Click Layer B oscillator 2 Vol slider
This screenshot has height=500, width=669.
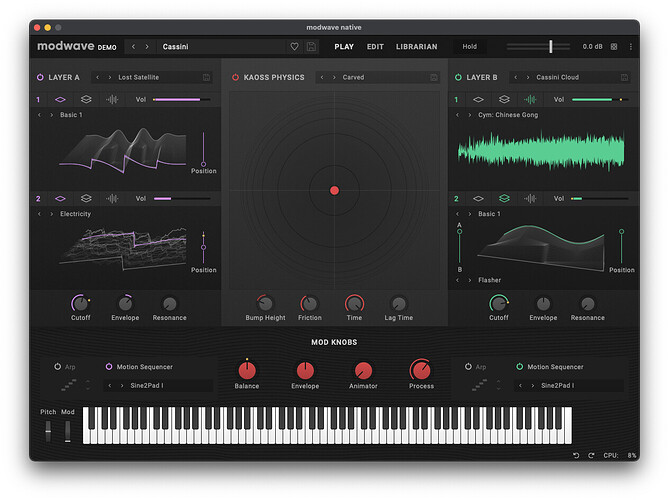[600, 198]
